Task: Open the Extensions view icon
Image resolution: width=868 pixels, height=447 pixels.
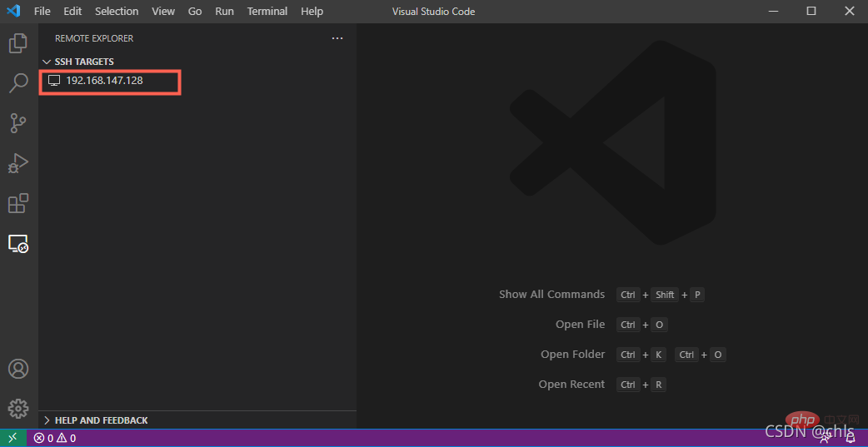Action: click(18, 203)
